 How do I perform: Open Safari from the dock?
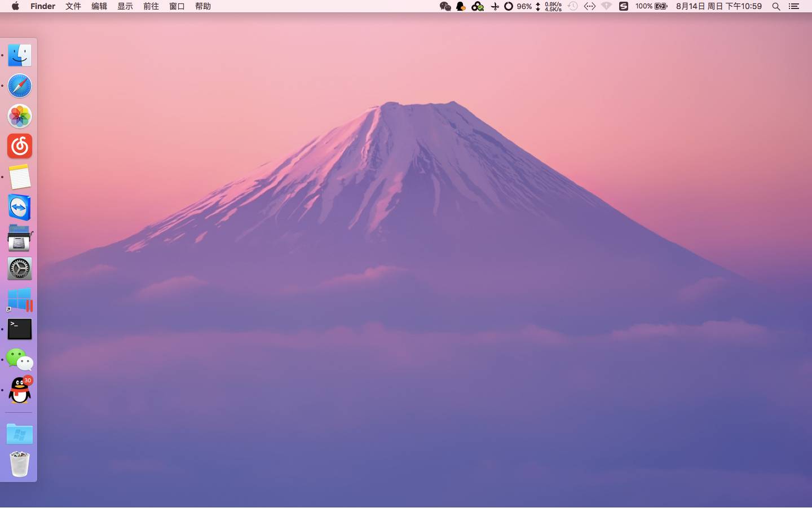point(20,86)
